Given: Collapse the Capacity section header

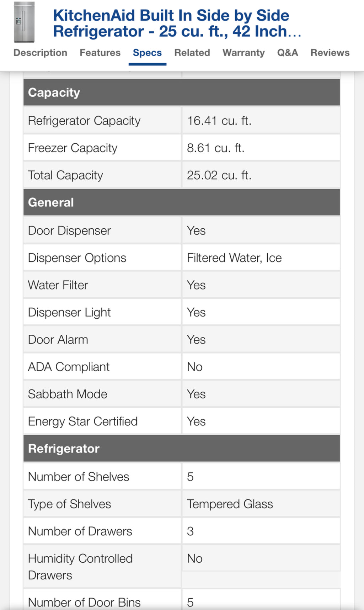Looking at the screenshot, I should click(x=182, y=92).
